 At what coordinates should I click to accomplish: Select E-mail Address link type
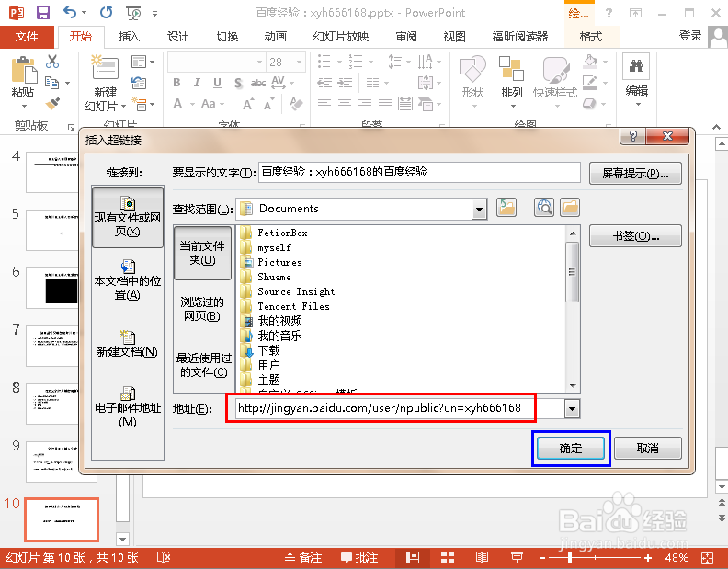click(x=127, y=407)
